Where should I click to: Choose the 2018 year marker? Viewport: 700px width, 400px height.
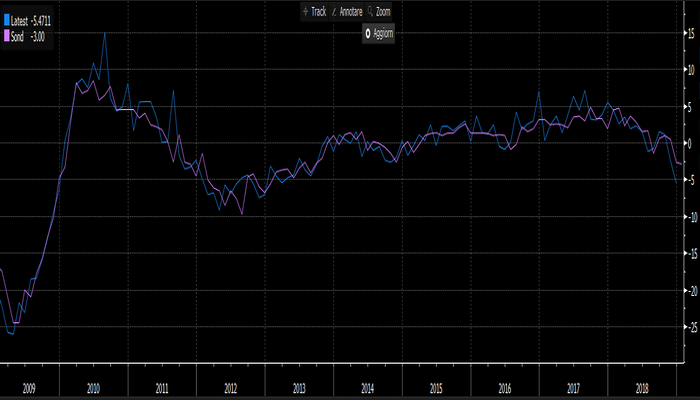point(641,384)
